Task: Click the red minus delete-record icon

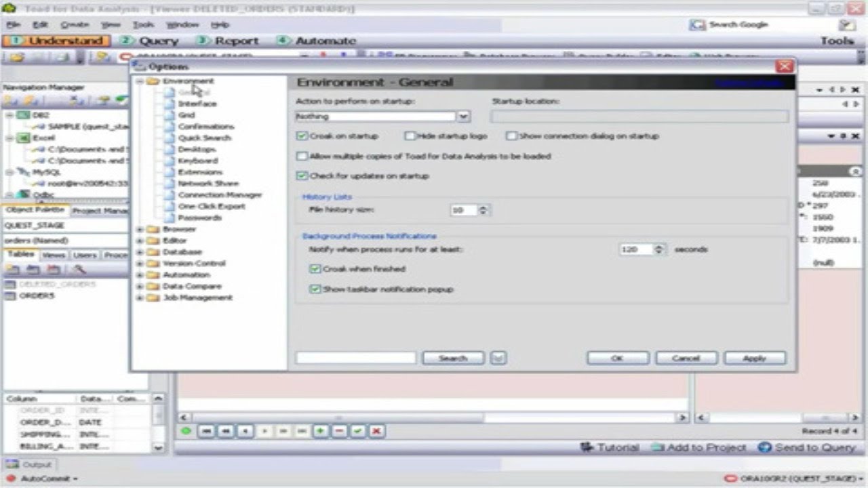Action: click(339, 431)
